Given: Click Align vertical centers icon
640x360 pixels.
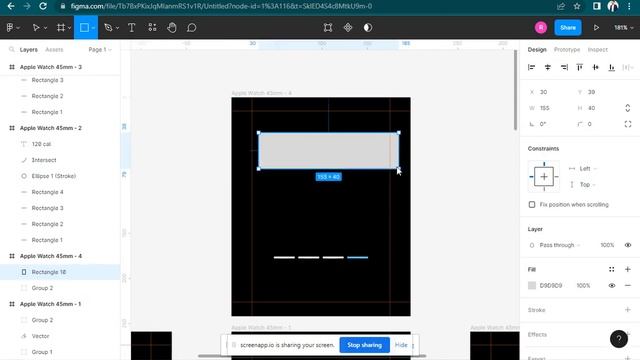Looking at the screenshot, I should [596, 67].
